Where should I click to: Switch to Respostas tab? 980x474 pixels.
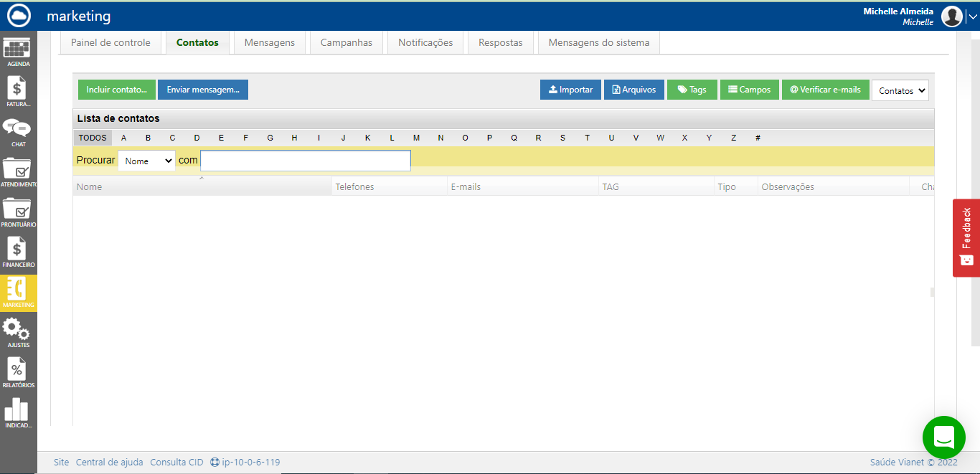pyautogui.click(x=501, y=42)
